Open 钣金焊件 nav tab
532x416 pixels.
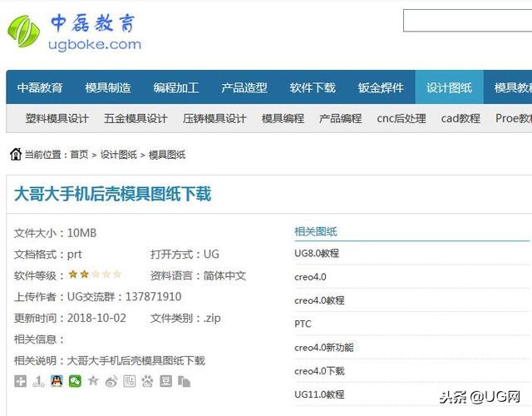(381, 87)
